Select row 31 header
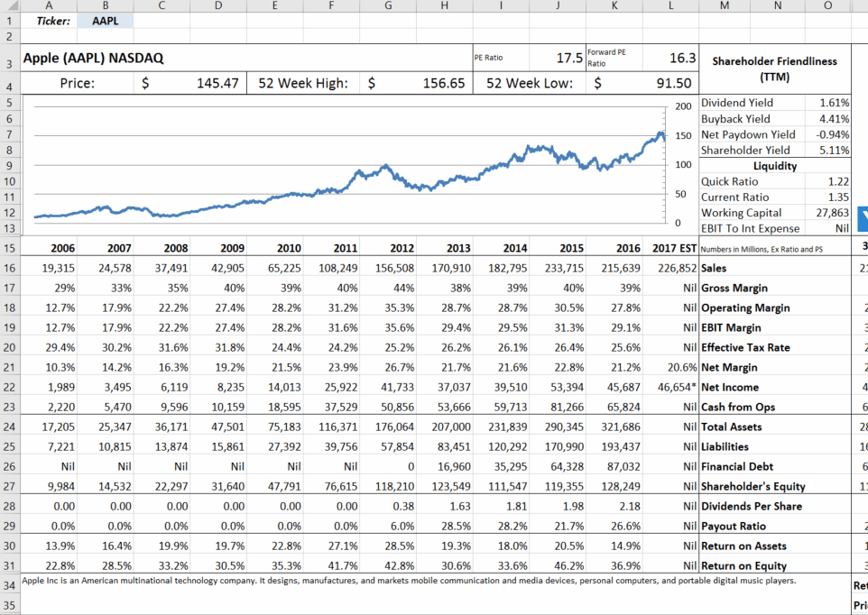Image resolution: width=868 pixels, height=615 pixels. pos(10,565)
